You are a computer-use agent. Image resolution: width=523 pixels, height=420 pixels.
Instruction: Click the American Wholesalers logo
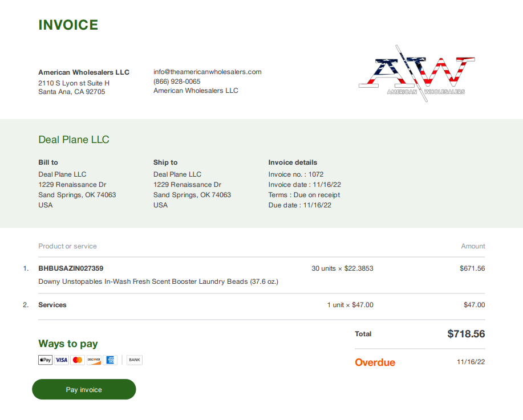pyautogui.click(x=417, y=74)
